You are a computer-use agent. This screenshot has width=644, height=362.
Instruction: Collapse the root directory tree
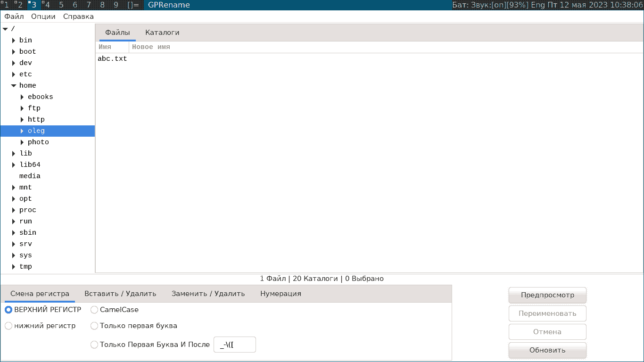(5, 29)
